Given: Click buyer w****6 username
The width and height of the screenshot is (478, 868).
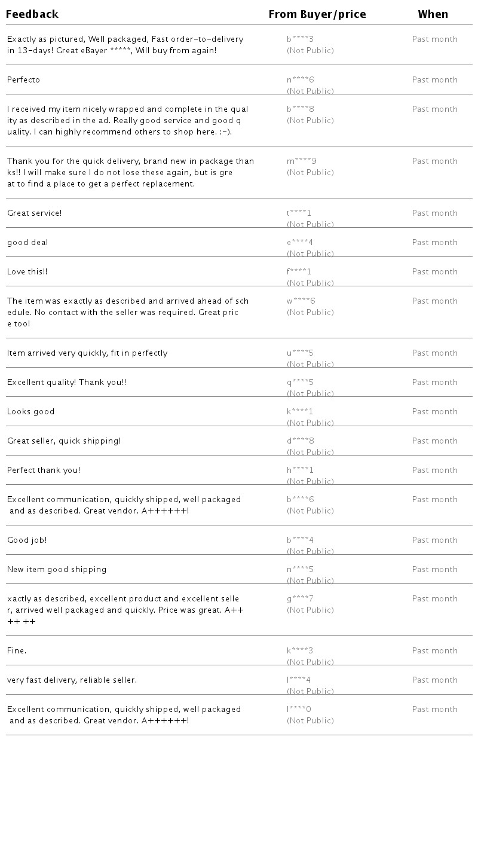Looking at the screenshot, I should 301,301.
